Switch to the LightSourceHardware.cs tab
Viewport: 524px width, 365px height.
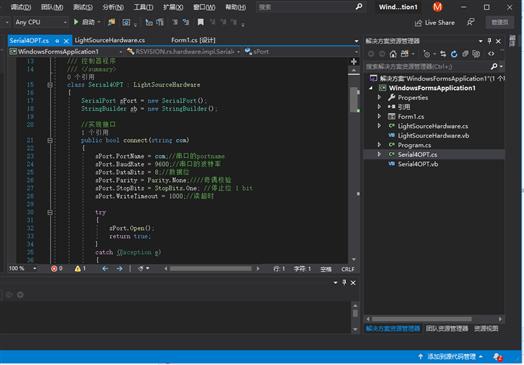tap(110, 40)
